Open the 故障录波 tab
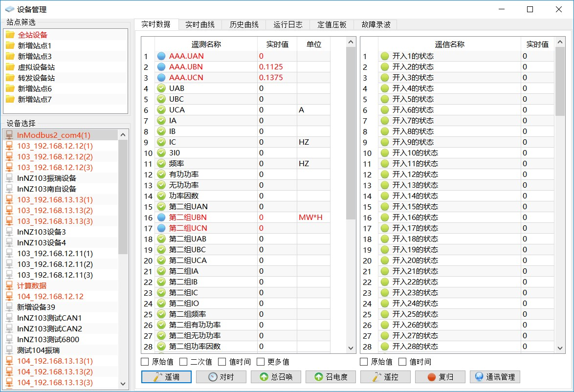This screenshot has height=392, width=574. 375,24
